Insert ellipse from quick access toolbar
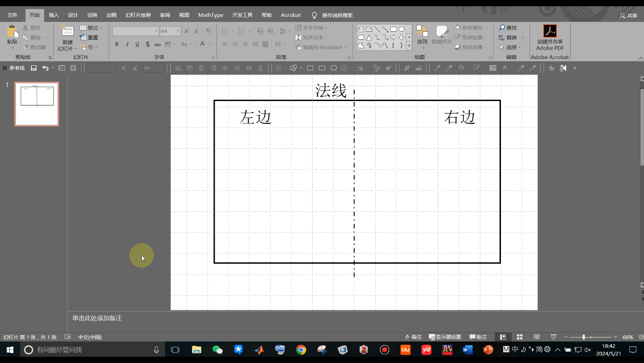Viewport: 644px width, 363px height. 334,68
